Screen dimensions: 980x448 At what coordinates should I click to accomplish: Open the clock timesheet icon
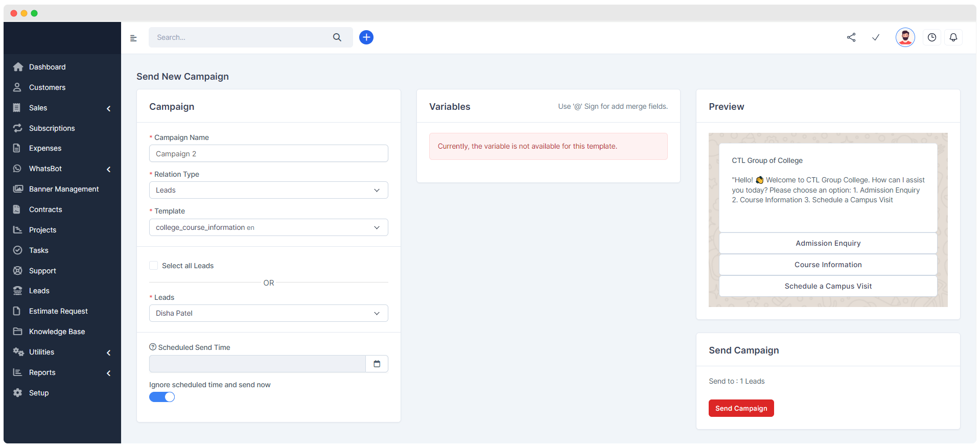click(932, 37)
